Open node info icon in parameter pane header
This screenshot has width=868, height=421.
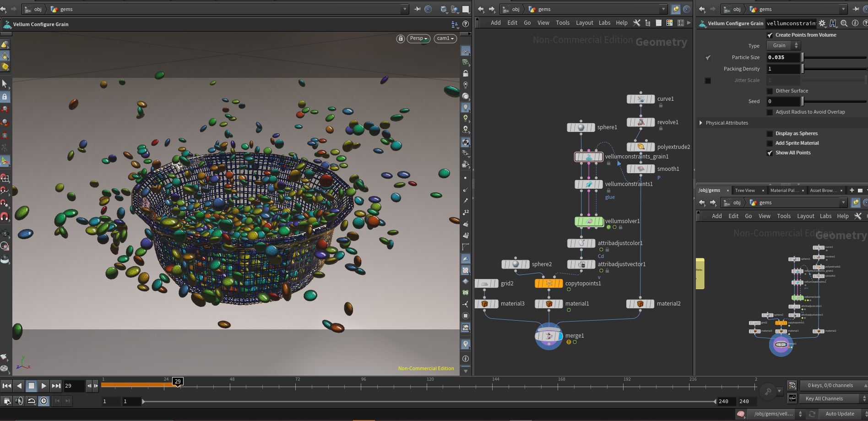855,23
